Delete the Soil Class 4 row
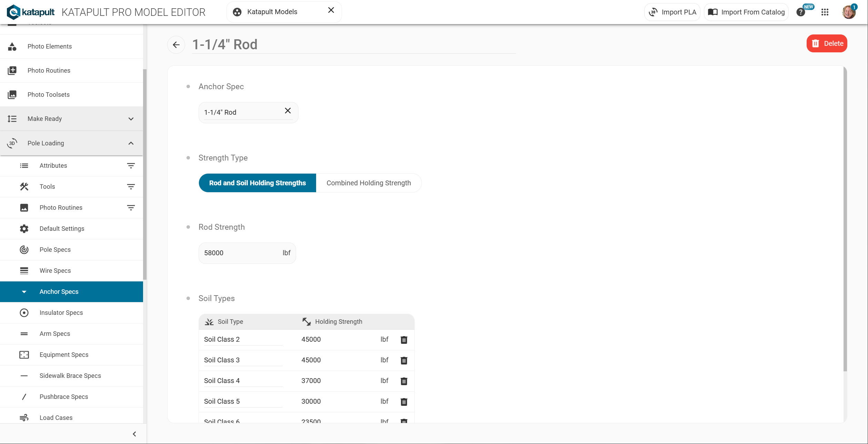This screenshot has width=868, height=444. tap(404, 381)
